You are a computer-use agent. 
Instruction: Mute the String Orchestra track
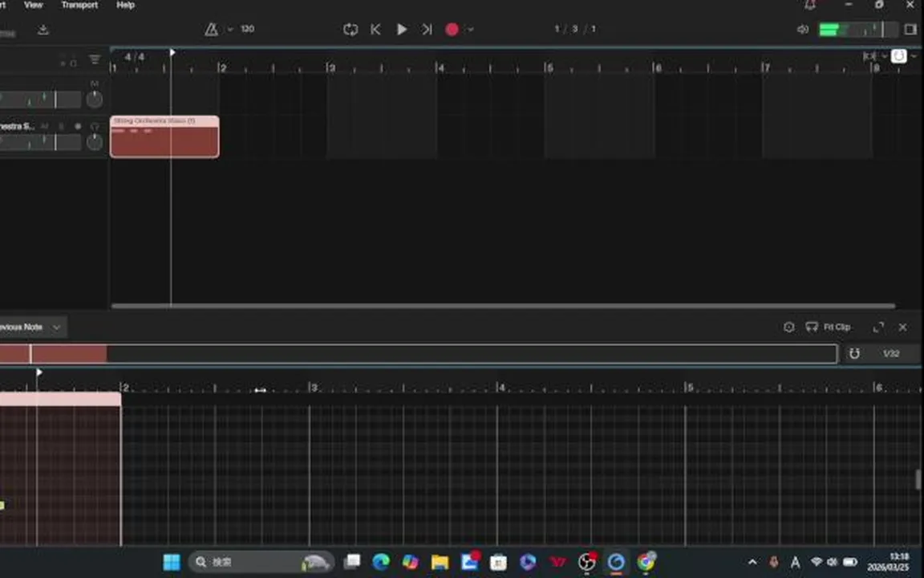coord(45,126)
